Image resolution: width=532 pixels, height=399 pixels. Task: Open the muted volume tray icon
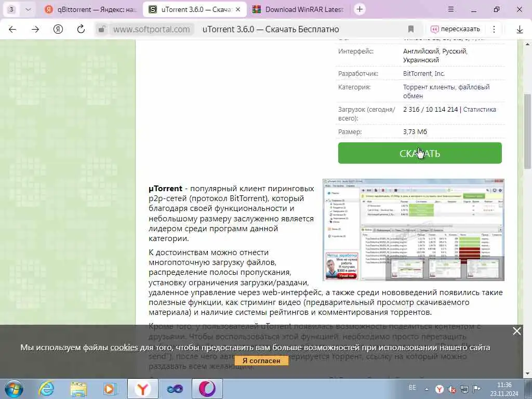point(452,389)
